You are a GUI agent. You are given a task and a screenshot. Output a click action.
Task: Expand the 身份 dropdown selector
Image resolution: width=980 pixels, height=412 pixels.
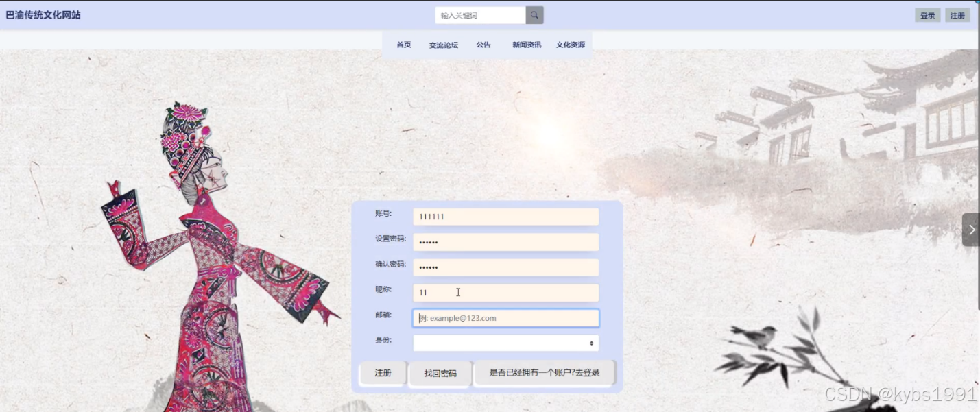[x=506, y=343]
